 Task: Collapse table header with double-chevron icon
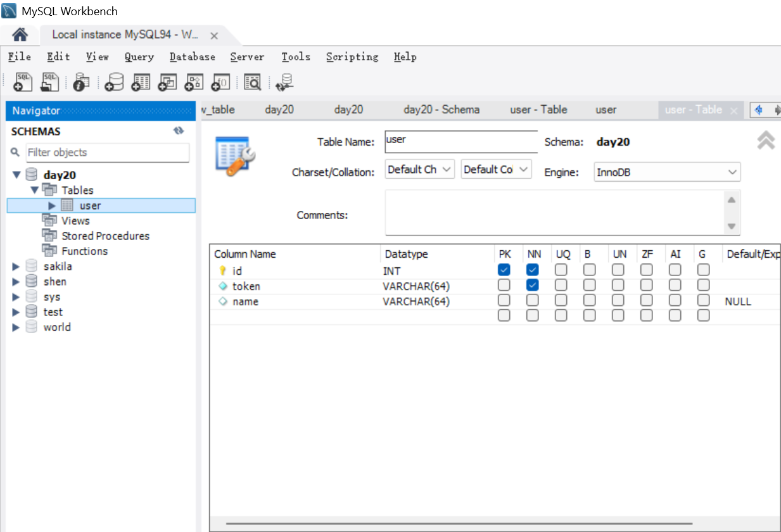click(x=766, y=140)
